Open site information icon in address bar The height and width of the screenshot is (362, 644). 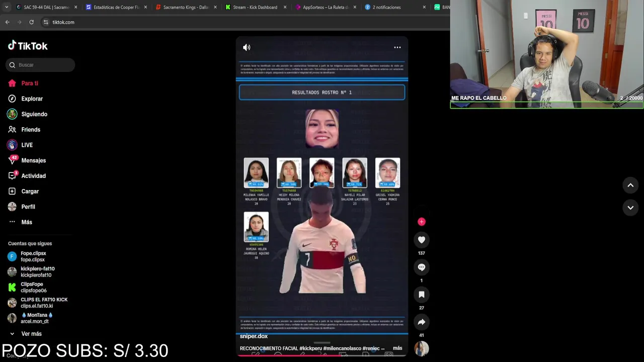46,22
